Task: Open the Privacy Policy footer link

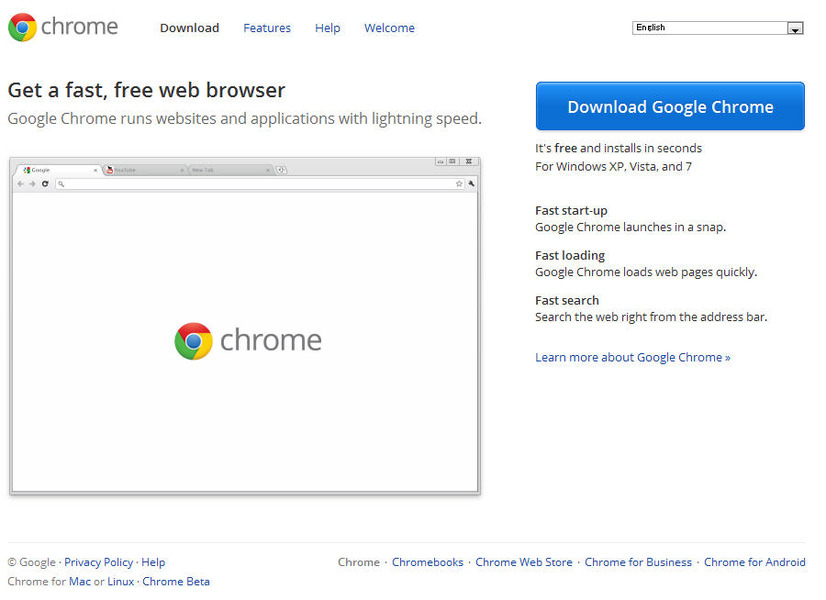Action: coord(99,562)
